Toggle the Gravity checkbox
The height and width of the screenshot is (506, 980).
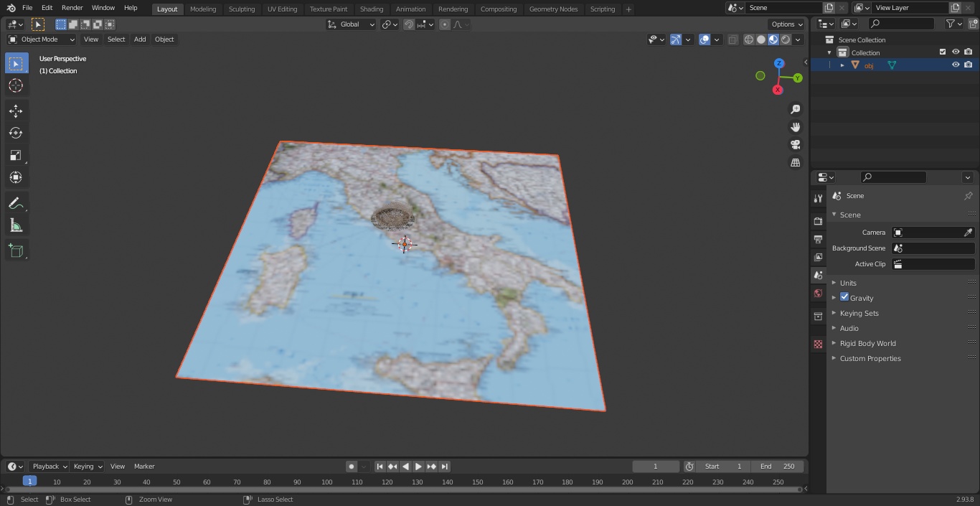click(844, 297)
